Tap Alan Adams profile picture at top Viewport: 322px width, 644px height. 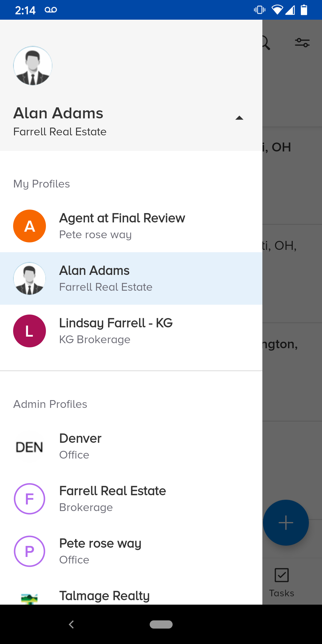[x=33, y=66]
